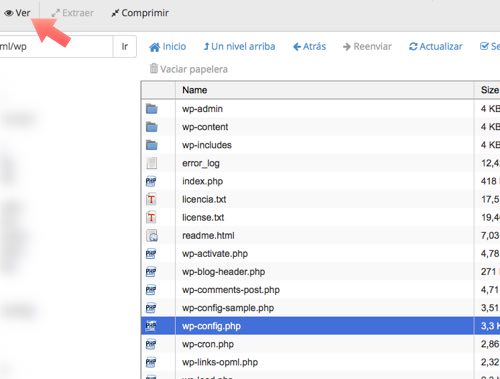Focus the path input field ending in /wp
Viewport: 500px width, 379px height.
(x=56, y=46)
